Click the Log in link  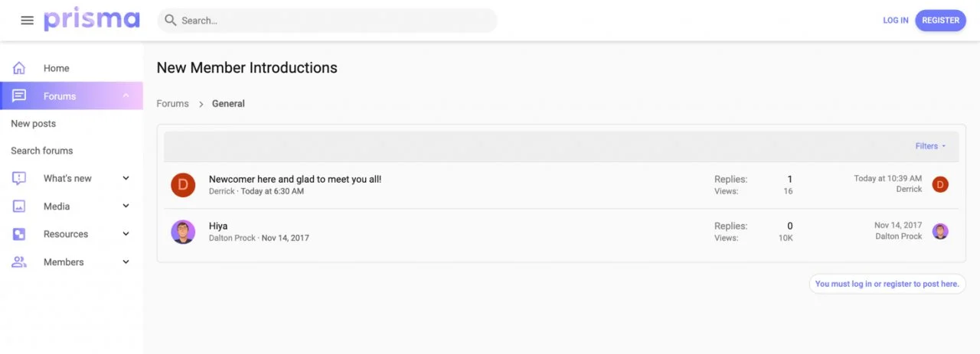[896, 21]
